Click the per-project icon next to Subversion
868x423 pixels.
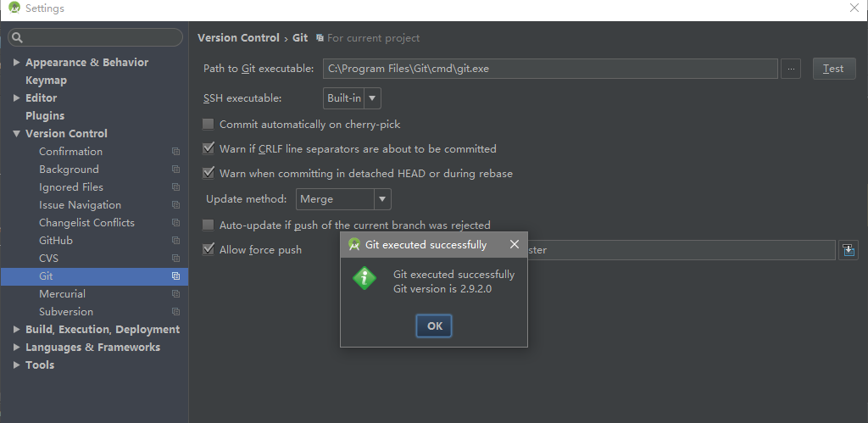175,312
